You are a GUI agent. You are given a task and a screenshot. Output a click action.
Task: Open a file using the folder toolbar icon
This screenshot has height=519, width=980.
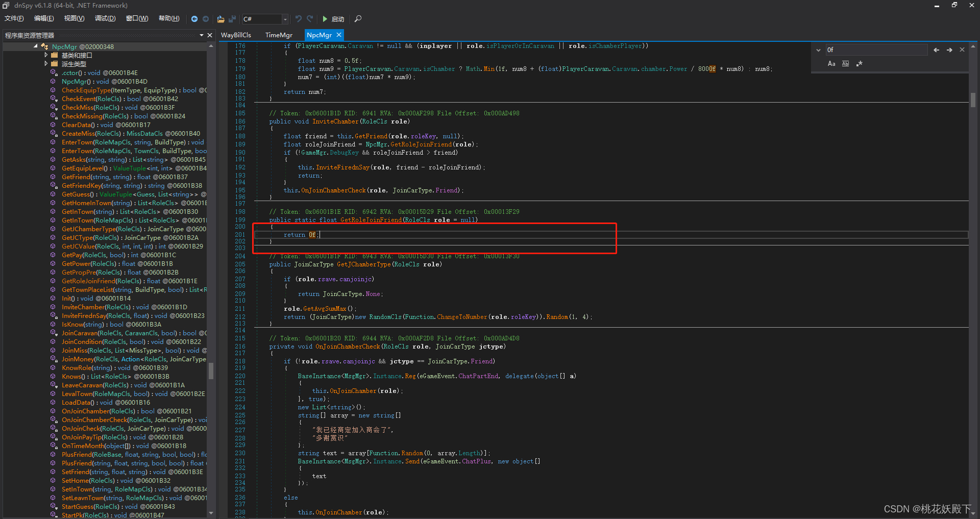point(220,19)
